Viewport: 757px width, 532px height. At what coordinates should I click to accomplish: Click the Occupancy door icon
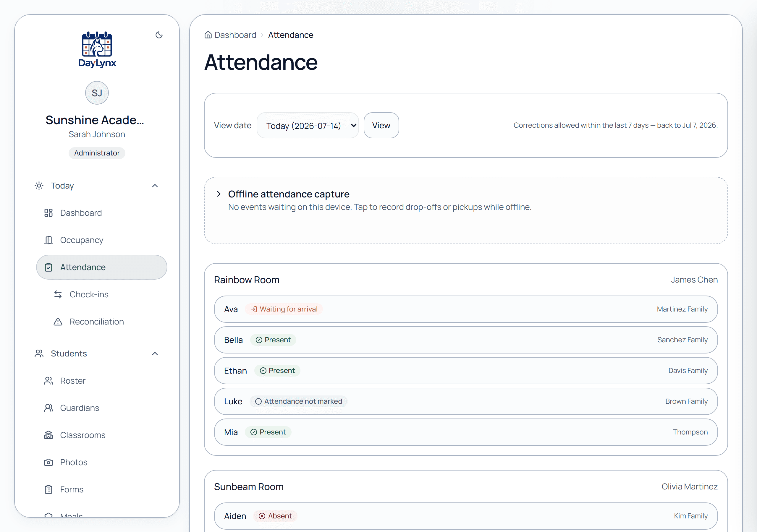point(48,240)
